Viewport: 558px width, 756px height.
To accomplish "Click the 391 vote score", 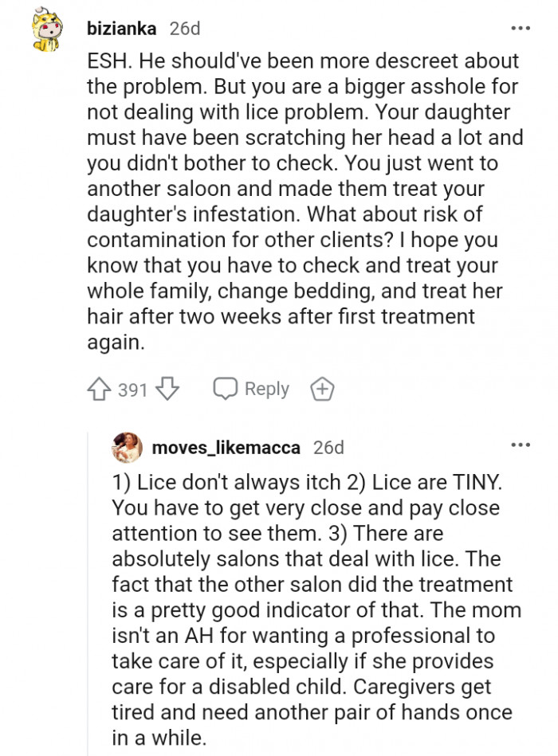I will pyautogui.click(x=132, y=390).
